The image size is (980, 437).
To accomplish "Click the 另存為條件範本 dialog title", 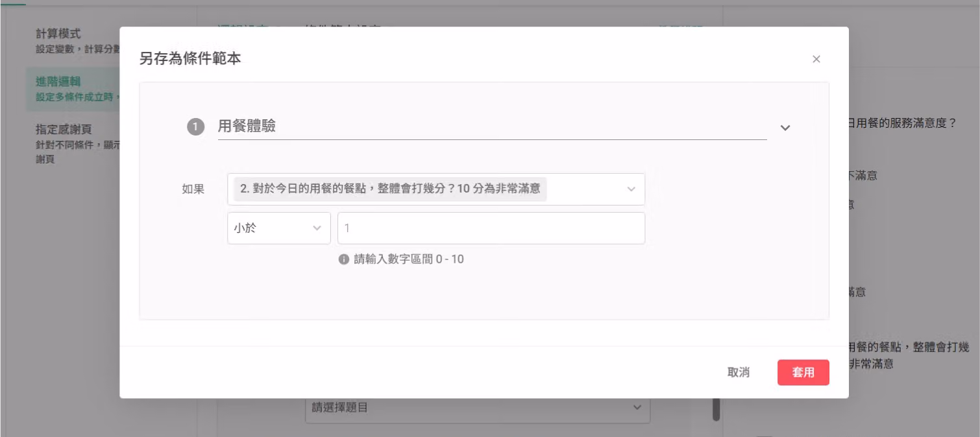I will pyautogui.click(x=190, y=58).
